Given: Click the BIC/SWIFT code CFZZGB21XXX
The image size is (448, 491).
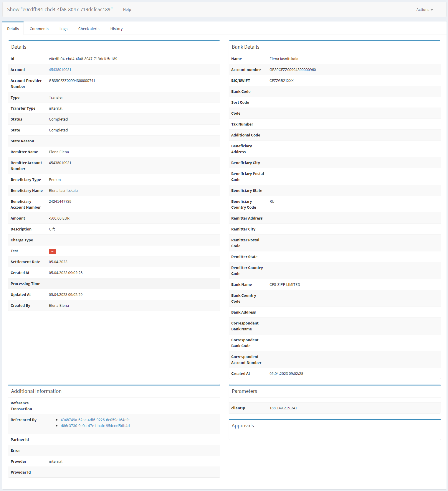Looking at the screenshot, I should click(x=281, y=81).
